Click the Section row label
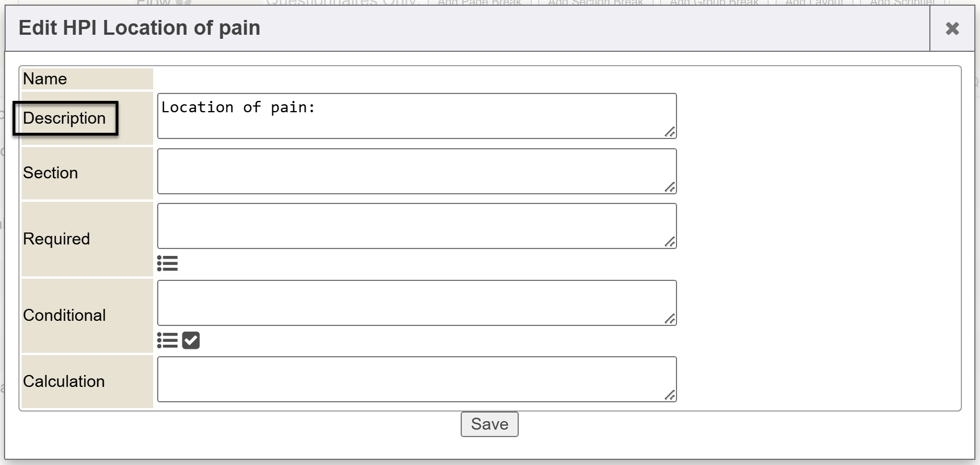 click(x=50, y=173)
